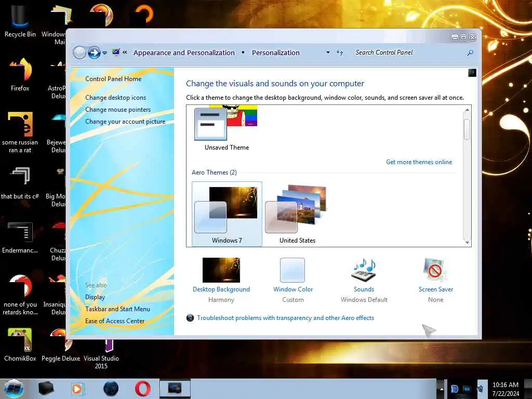The width and height of the screenshot is (532, 399).
Task: Open Change desktop icons link
Action: pos(115,97)
